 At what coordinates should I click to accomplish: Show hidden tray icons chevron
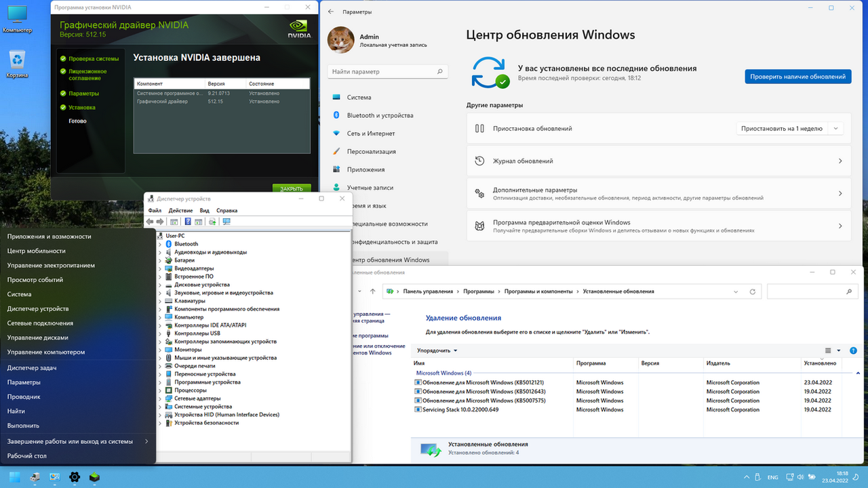tap(747, 477)
